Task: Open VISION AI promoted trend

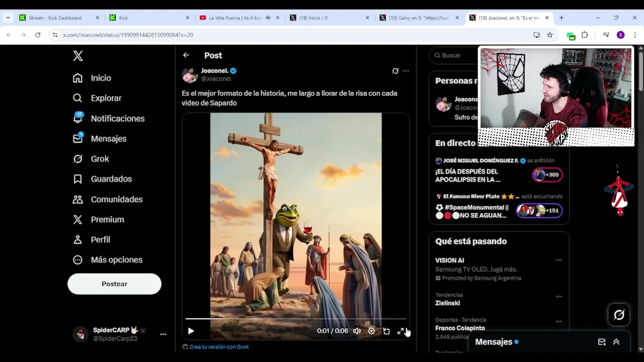Action: click(x=449, y=260)
